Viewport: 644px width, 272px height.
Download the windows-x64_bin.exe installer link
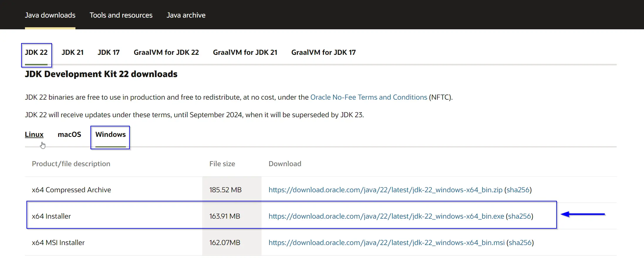click(386, 216)
